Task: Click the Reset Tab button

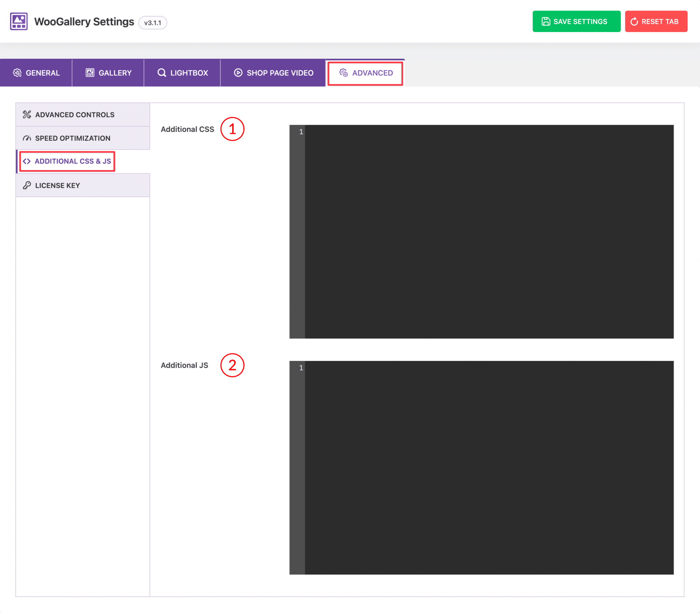Action: tap(656, 21)
